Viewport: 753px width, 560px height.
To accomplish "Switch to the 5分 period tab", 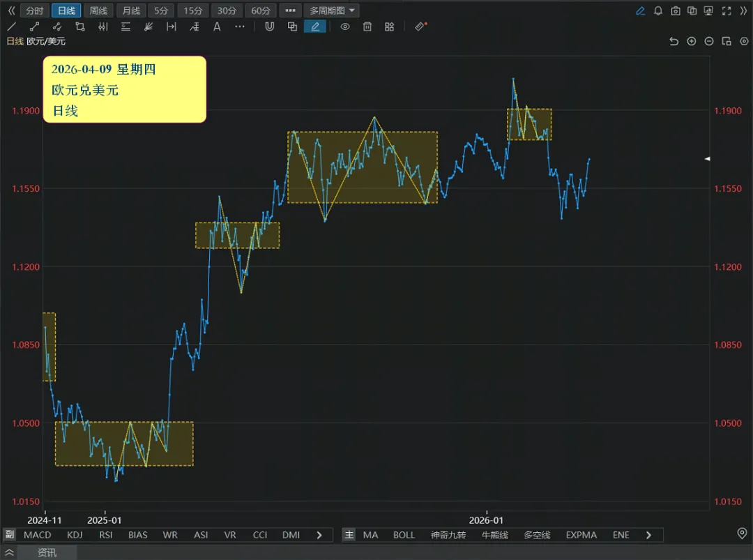I will 161,10.
